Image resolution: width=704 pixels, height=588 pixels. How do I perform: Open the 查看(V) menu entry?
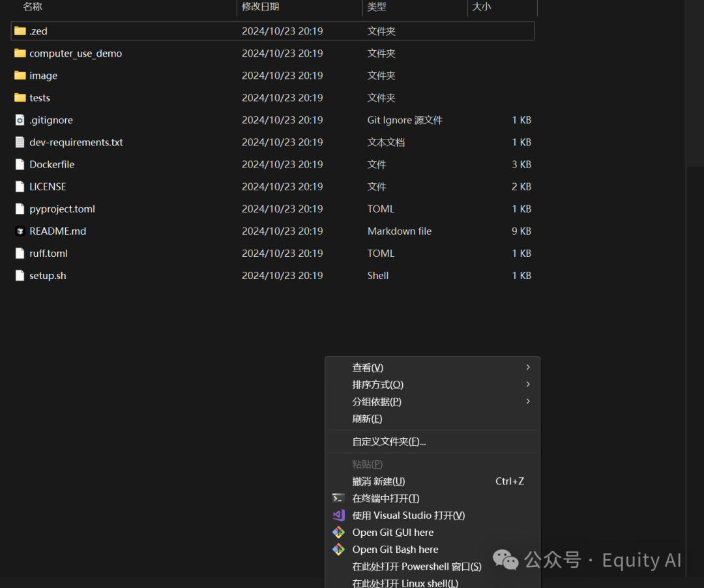[433, 368]
